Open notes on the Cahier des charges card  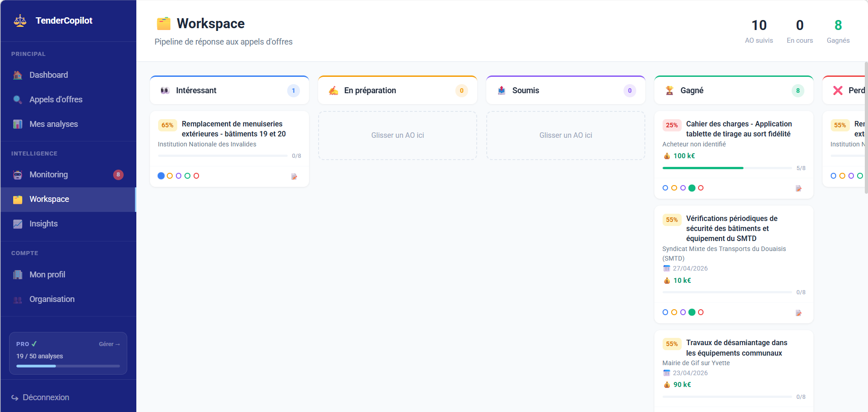click(798, 188)
